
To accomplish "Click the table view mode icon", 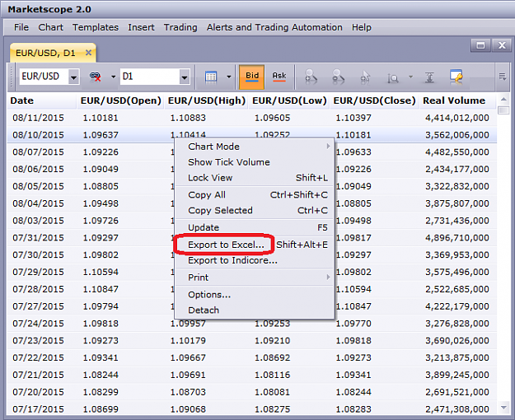I will pos(211,77).
